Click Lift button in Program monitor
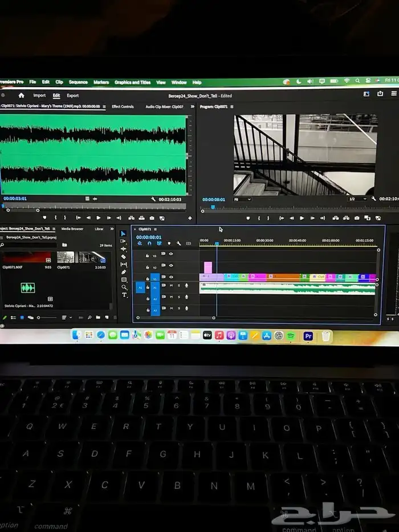The height and width of the screenshot is (532, 399). point(336,218)
